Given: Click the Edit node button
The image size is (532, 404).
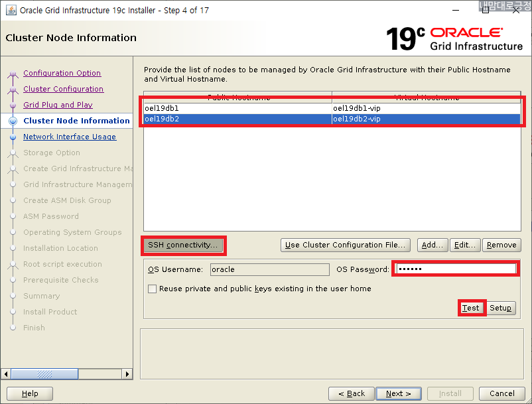Looking at the screenshot, I should pyautogui.click(x=465, y=245).
